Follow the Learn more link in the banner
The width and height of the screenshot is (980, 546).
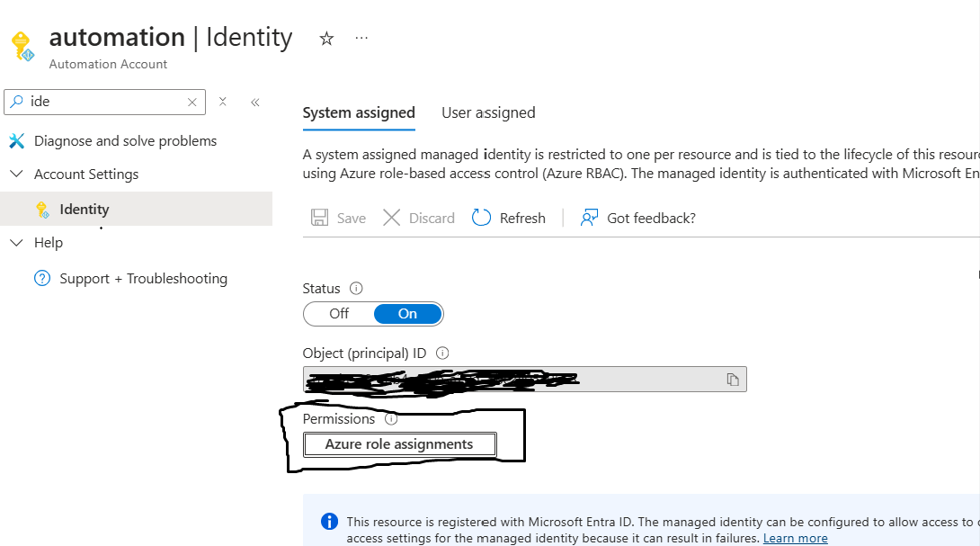(795, 537)
